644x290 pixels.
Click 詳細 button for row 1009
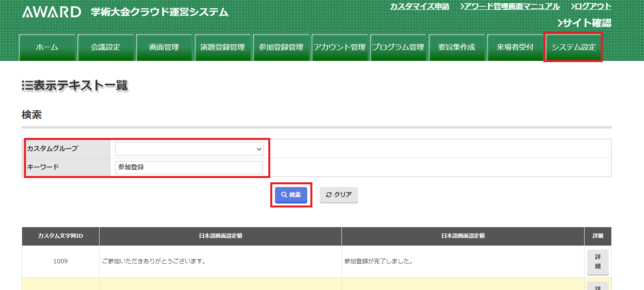pos(597,262)
